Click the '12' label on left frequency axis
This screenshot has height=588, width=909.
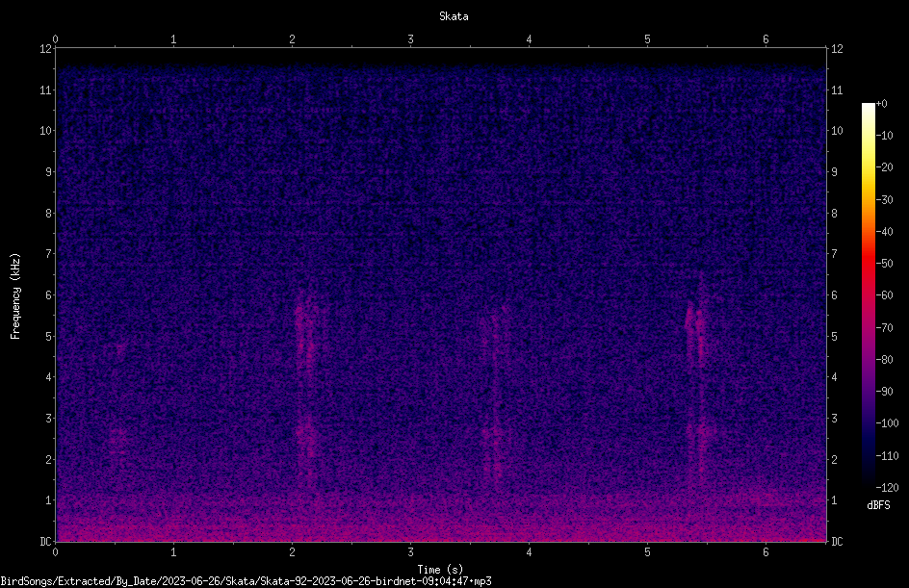click(x=46, y=49)
